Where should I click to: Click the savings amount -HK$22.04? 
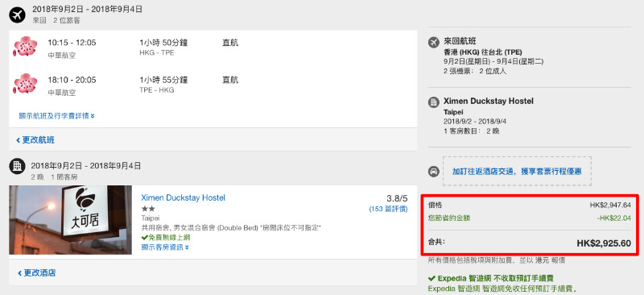[x=614, y=218]
